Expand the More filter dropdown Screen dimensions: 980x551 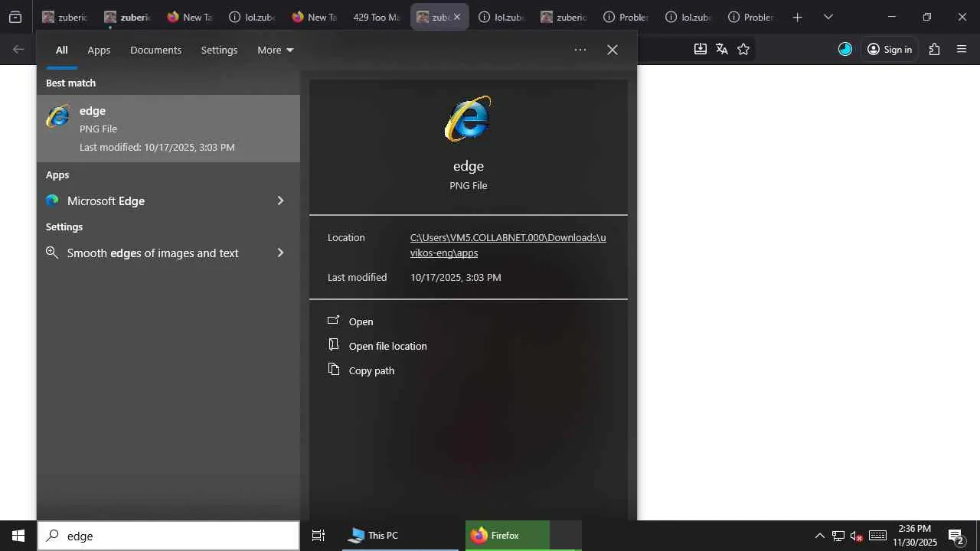pyautogui.click(x=275, y=50)
